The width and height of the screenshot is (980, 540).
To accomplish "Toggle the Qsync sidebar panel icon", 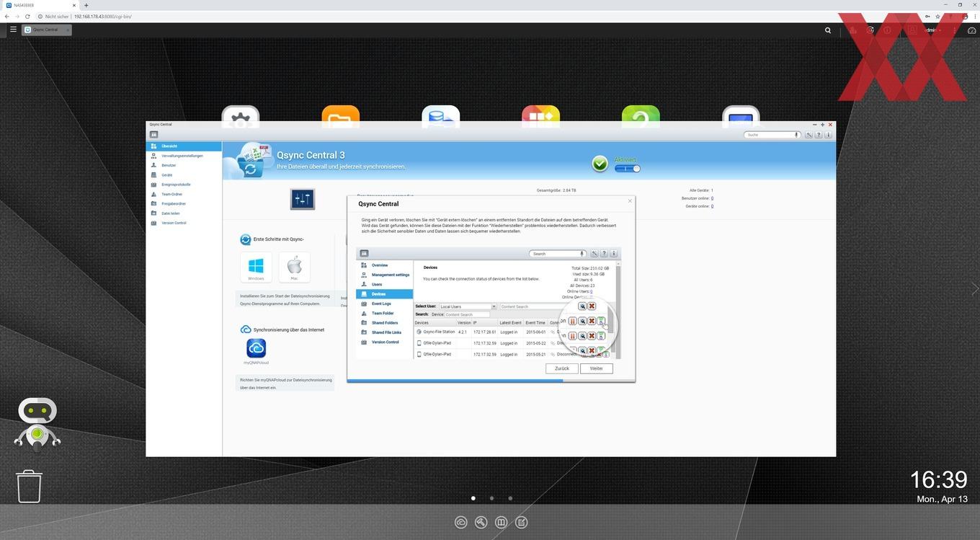I will click(154, 135).
